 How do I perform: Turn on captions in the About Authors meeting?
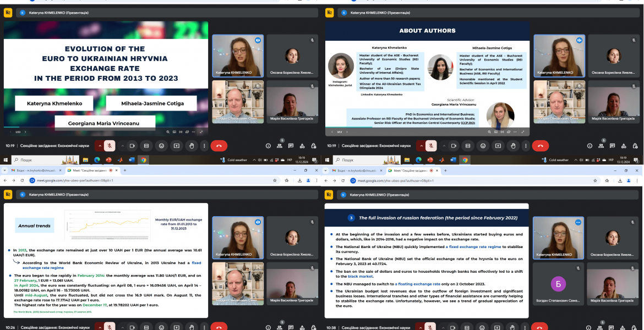468,146
